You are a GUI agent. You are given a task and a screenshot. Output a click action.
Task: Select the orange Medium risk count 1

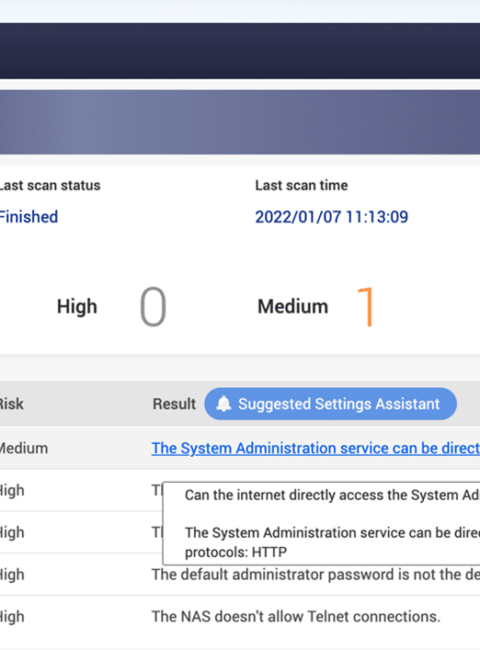[x=366, y=307]
